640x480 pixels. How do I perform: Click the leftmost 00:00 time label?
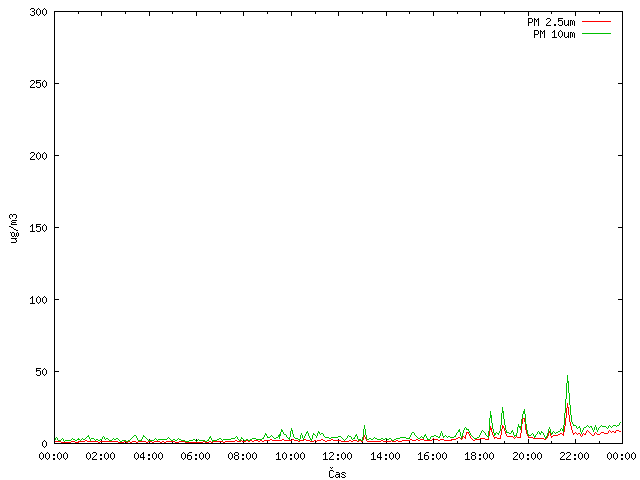point(53,456)
